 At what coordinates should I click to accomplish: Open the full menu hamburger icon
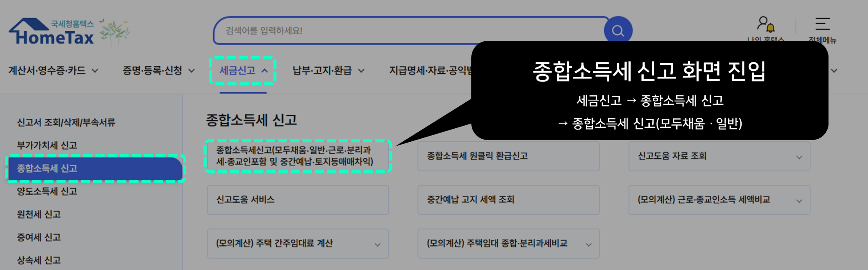[x=822, y=24]
